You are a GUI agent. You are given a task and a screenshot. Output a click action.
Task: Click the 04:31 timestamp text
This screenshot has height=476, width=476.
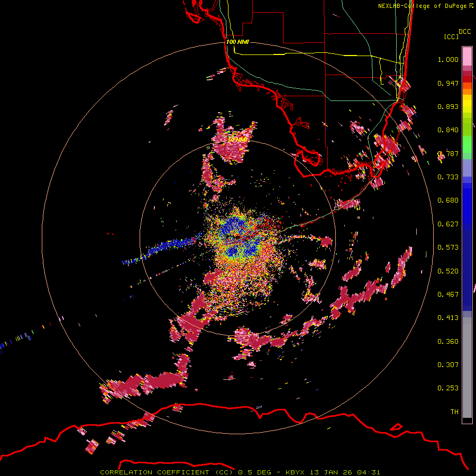[369, 472]
